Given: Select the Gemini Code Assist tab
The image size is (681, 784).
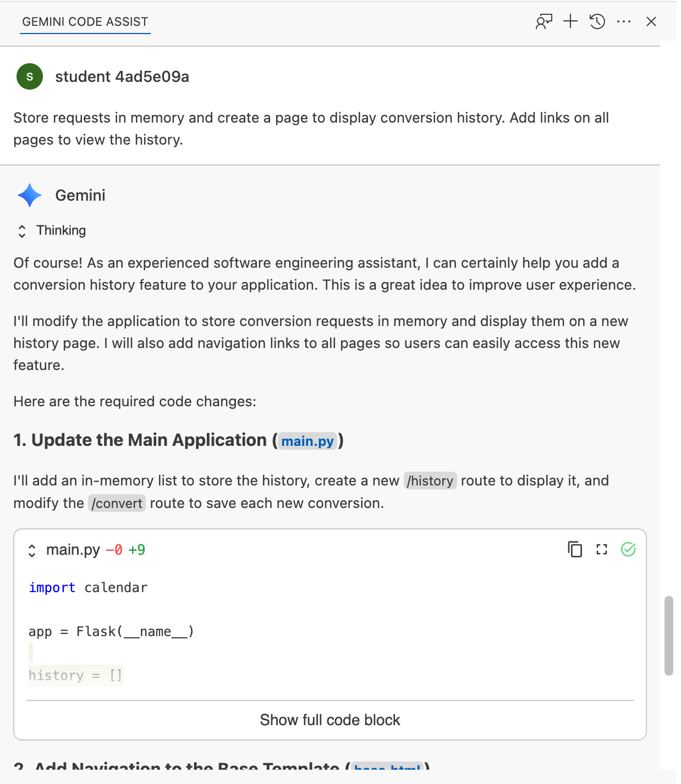Looking at the screenshot, I should 85,22.
